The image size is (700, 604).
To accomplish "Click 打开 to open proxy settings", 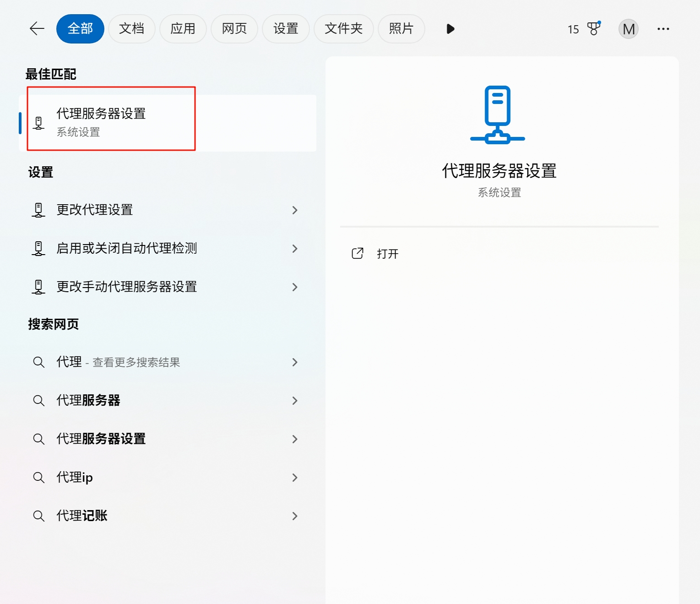I will pos(387,254).
